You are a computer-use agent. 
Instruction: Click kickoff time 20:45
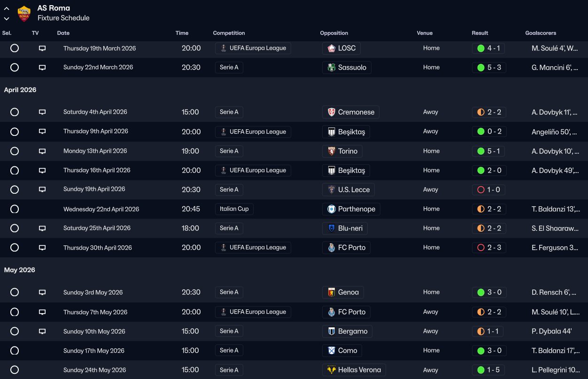pos(191,209)
